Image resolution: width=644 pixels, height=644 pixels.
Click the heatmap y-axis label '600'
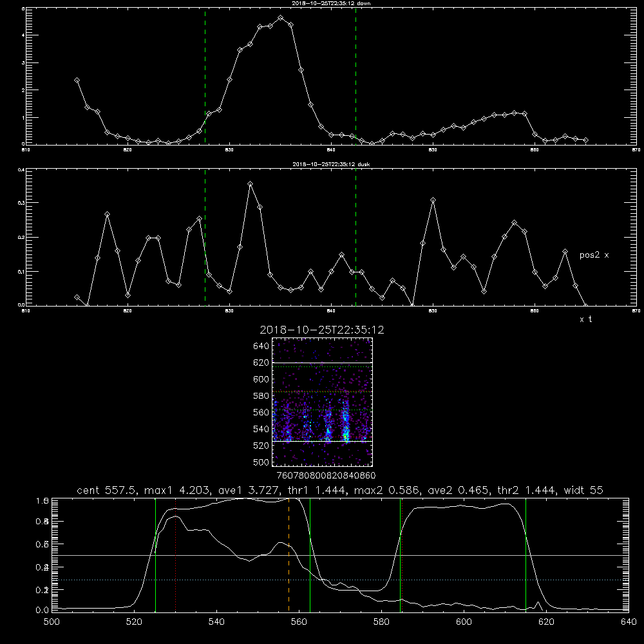[261, 379]
